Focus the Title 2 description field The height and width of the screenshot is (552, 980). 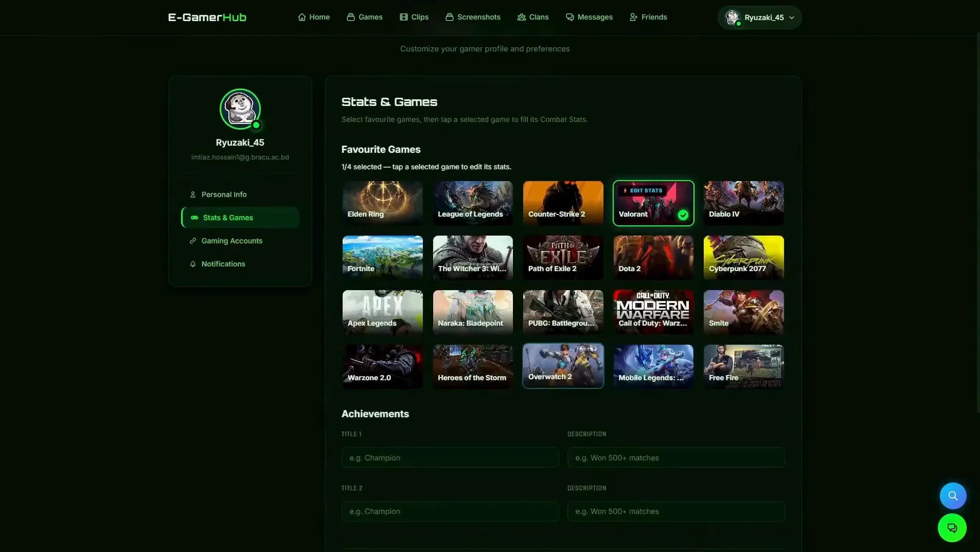pos(676,511)
